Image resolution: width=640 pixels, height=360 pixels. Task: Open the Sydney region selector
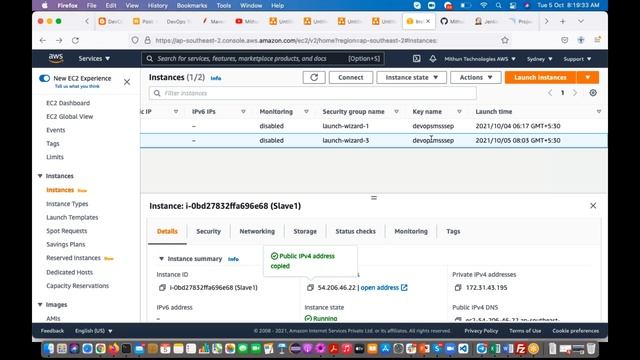tap(539, 59)
